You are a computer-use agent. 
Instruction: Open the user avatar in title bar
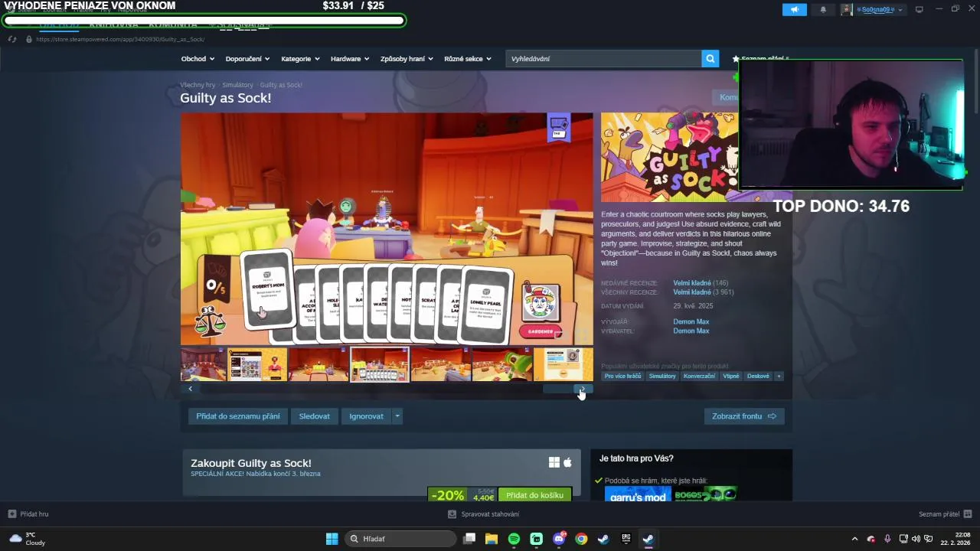coord(847,10)
